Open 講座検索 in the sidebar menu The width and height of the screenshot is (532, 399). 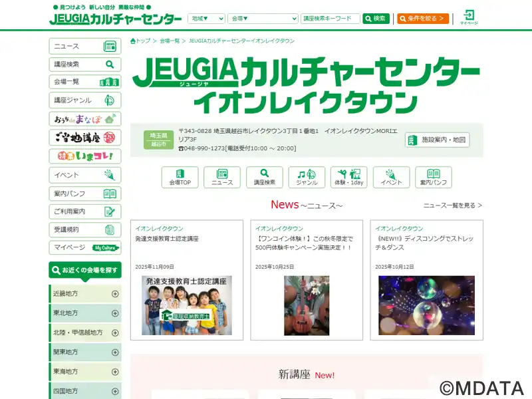(85, 64)
